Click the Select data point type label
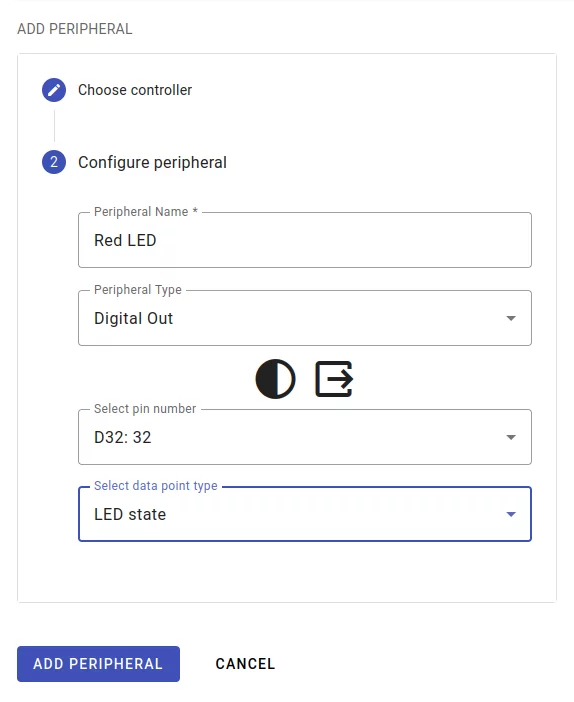The height and width of the screenshot is (702, 574). click(155, 486)
